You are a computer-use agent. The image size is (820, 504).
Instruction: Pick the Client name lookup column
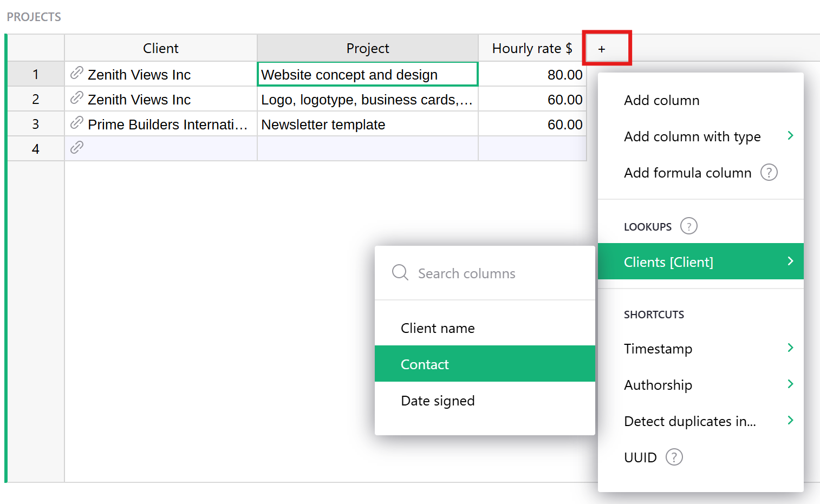[x=438, y=328]
